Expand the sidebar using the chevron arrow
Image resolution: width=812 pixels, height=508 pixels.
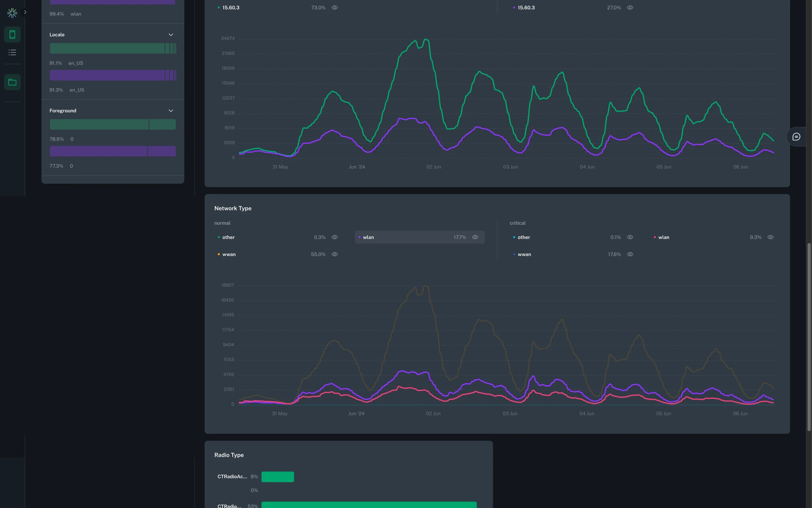pos(25,12)
